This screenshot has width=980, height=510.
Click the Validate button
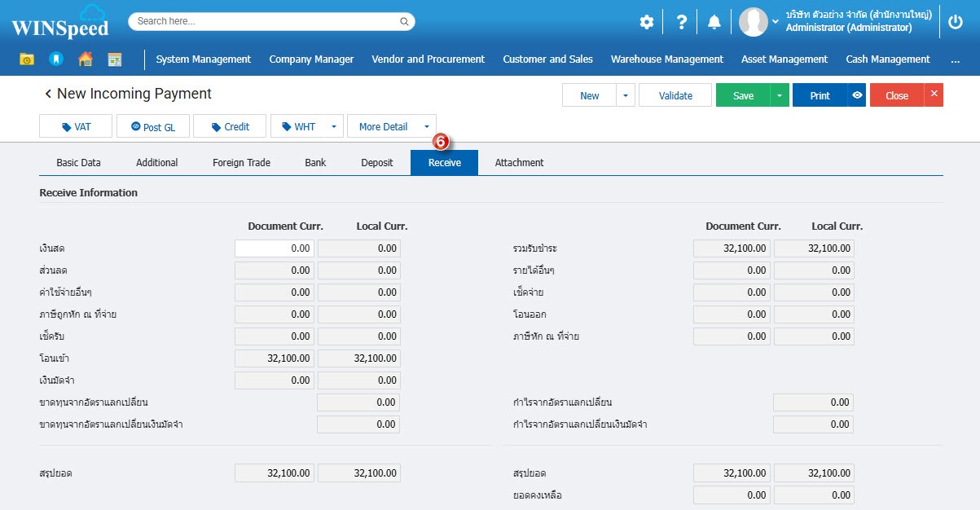pos(675,95)
